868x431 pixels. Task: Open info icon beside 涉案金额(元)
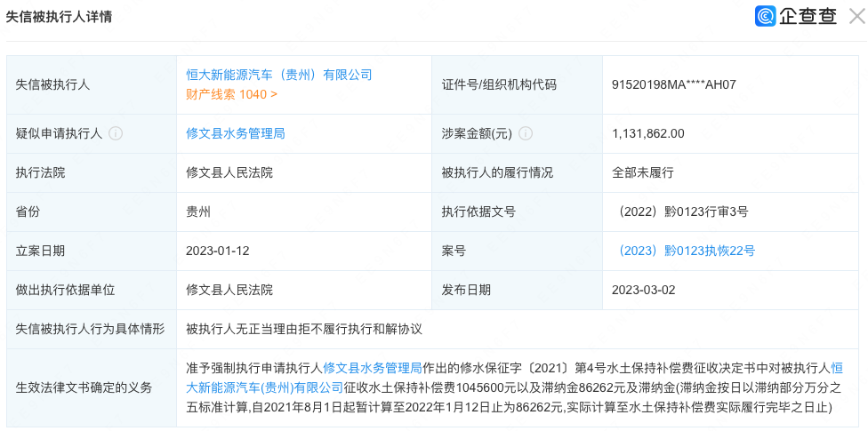point(526,133)
